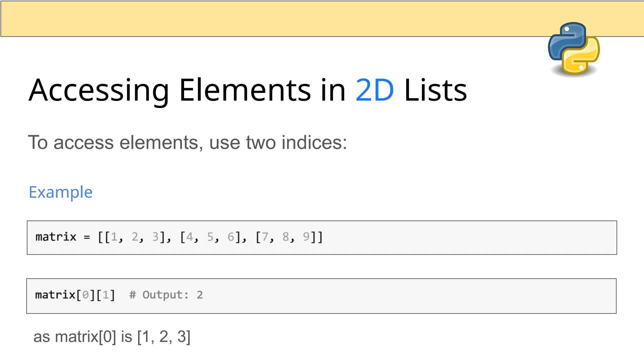Viewport: 644px width, 362px height.
Task: Click the number 1 in the first sublist
Action: click(114, 237)
